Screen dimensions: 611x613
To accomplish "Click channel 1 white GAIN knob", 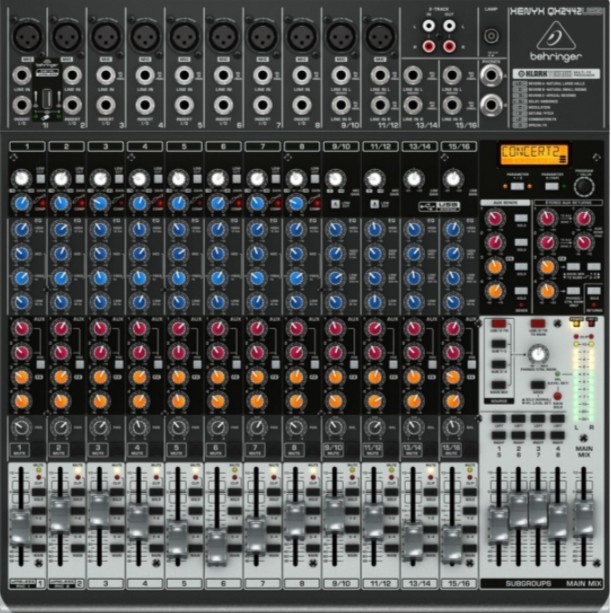I will (22, 179).
